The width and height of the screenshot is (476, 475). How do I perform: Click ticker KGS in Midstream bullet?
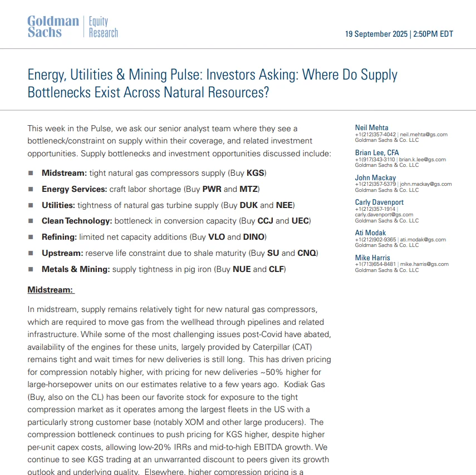(x=256, y=173)
